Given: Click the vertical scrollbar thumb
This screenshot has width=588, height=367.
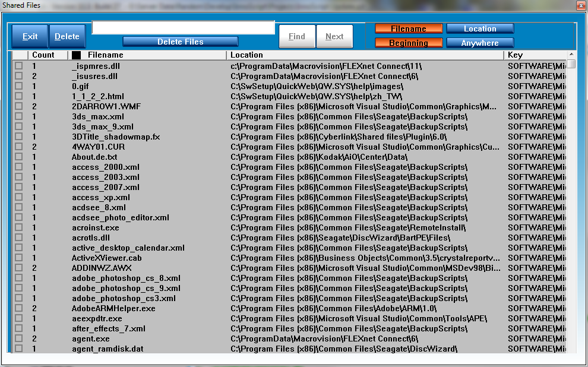Looking at the screenshot, I should pos(571,64).
